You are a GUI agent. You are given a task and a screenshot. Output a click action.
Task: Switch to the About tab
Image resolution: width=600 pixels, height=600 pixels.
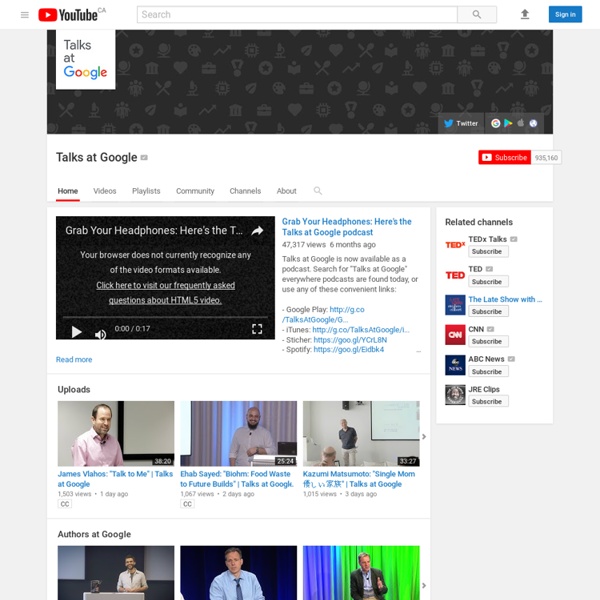286,191
